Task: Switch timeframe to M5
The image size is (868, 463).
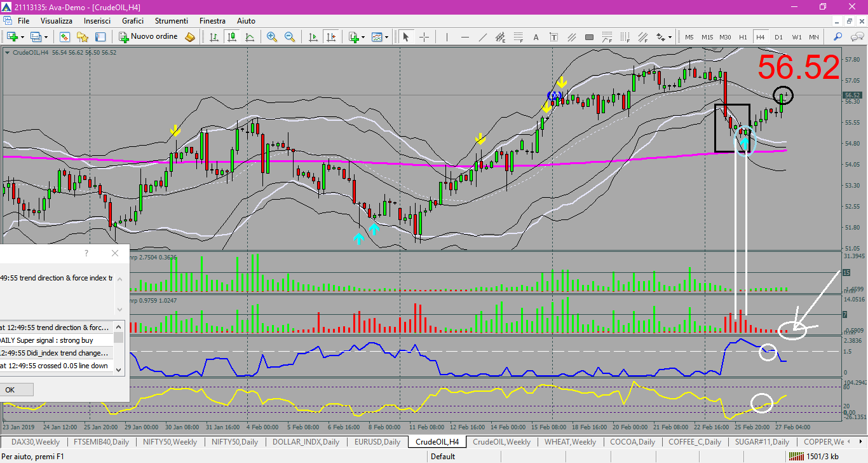Action: pos(689,37)
